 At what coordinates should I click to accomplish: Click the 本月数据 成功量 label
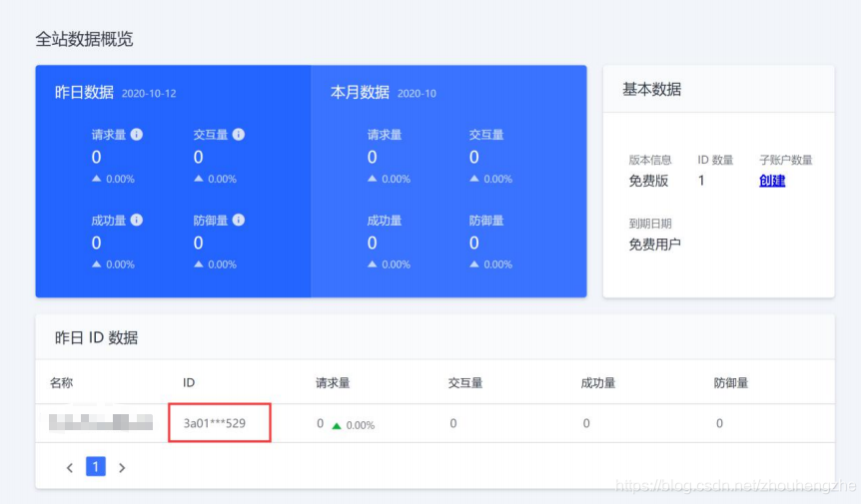click(385, 221)
